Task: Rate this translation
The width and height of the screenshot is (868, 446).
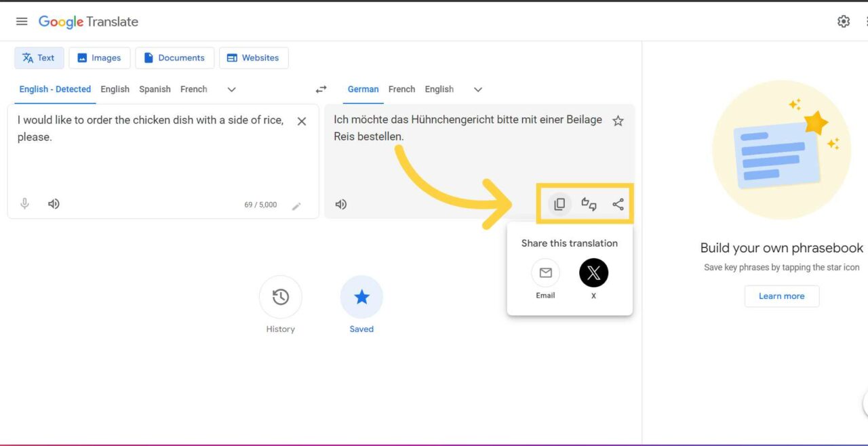Action: (x=588, y=203)
